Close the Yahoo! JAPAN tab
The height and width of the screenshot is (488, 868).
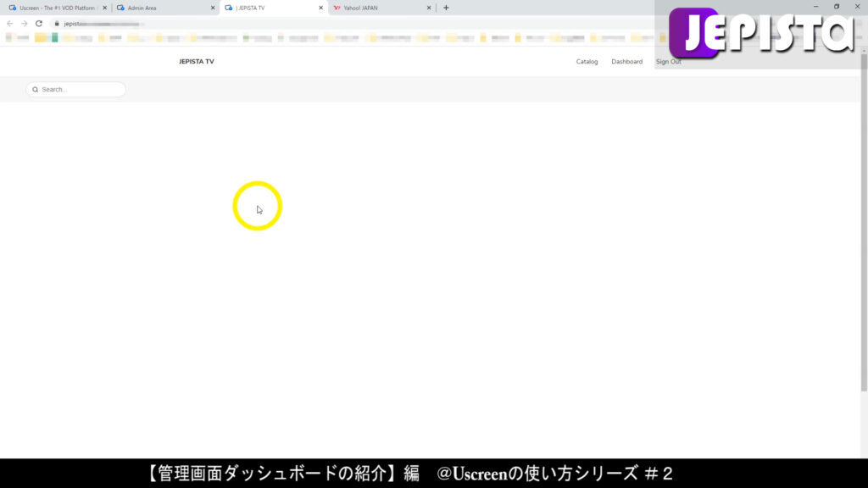[x=428, y=8]
